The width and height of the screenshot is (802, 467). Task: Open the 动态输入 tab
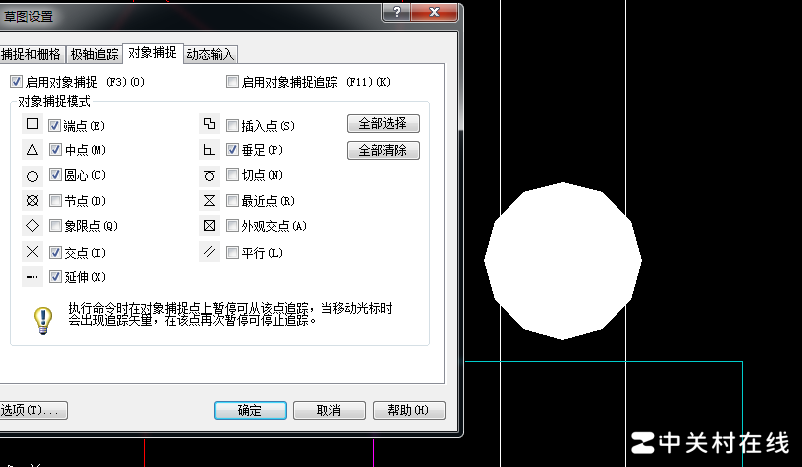pos(210,53)
